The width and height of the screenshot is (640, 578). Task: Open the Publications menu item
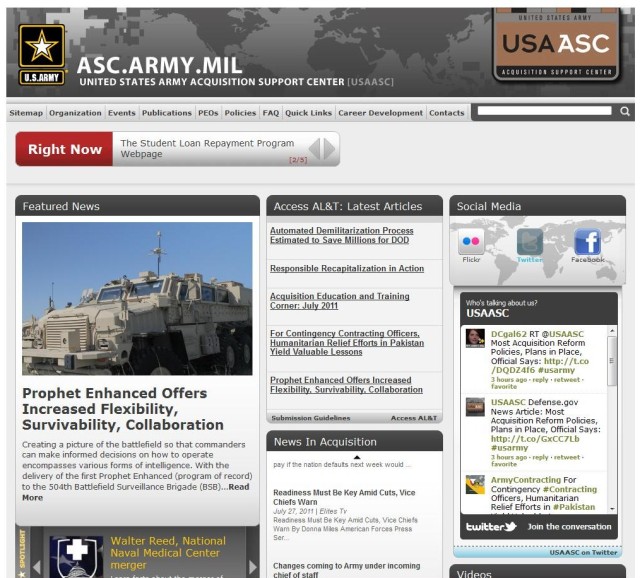(167, 113)
